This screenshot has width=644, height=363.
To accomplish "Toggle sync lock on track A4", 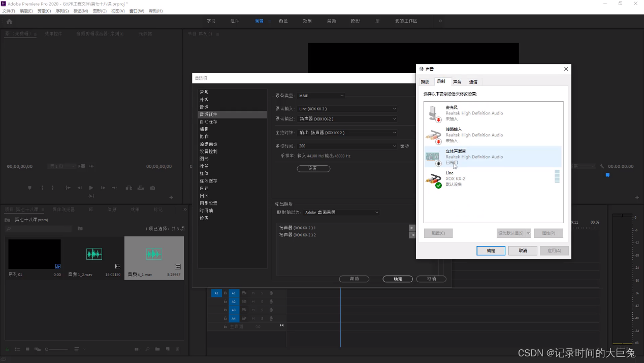I will click(x=244, y=318).
